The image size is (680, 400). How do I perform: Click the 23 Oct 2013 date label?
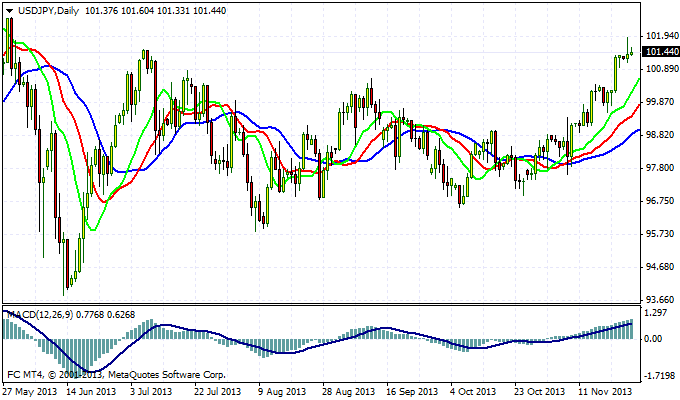click(540, 391)
